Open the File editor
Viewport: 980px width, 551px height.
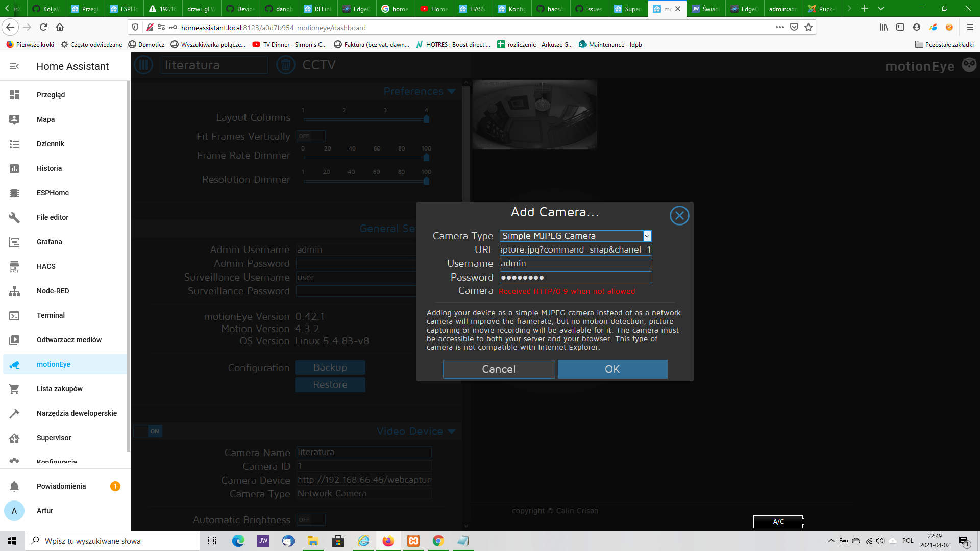[52, 217]
